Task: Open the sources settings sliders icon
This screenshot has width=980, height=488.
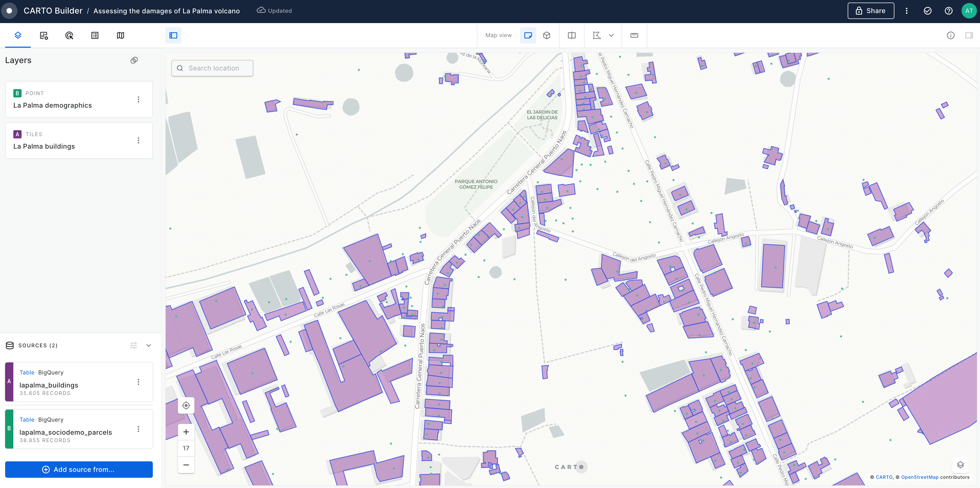Action: pyautogui.click(x=134, y=345)
